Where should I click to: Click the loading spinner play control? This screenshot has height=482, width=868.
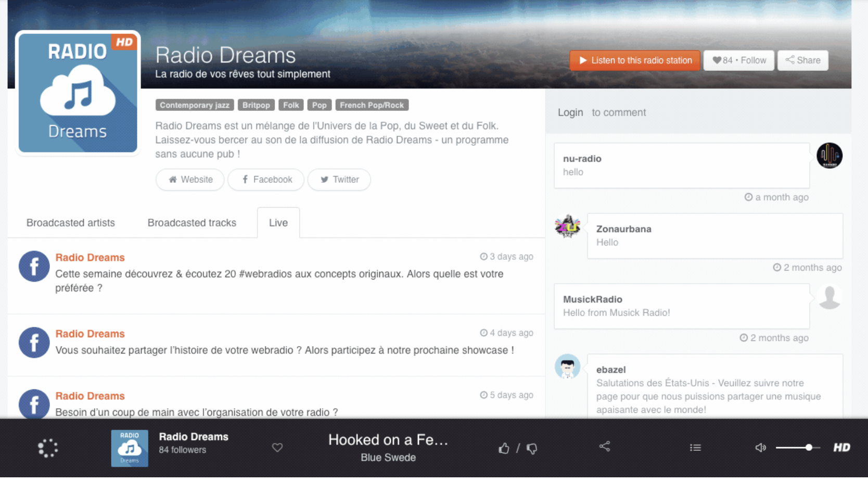[48, 448]
